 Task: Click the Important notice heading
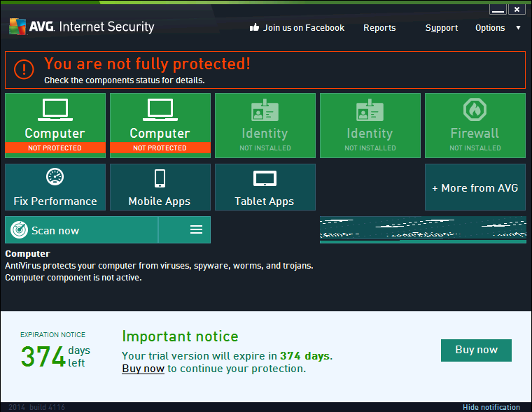click(180, 336)
